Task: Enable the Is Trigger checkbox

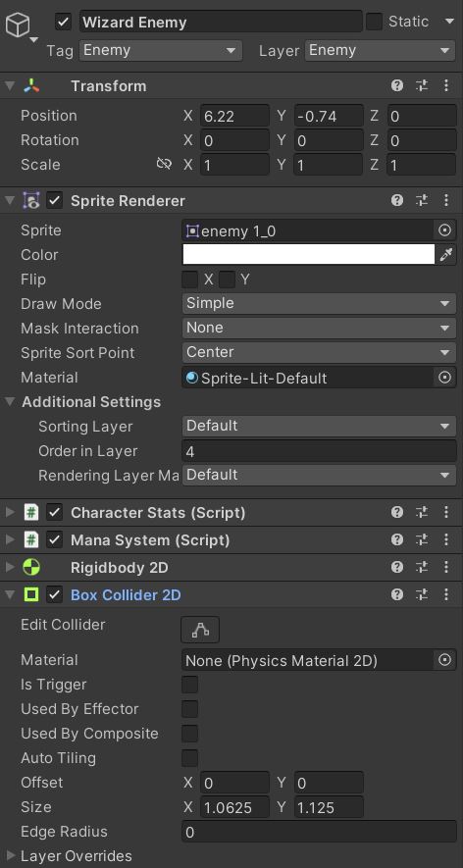Action: (190, 685)
